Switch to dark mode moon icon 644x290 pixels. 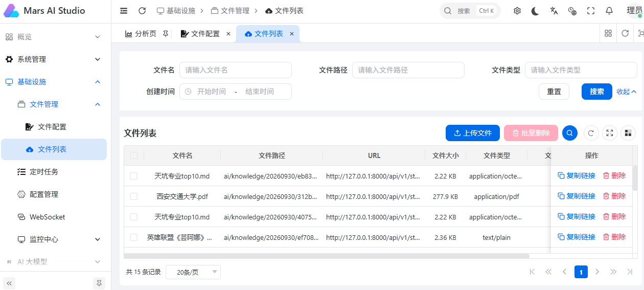click(x=535, y=11)
